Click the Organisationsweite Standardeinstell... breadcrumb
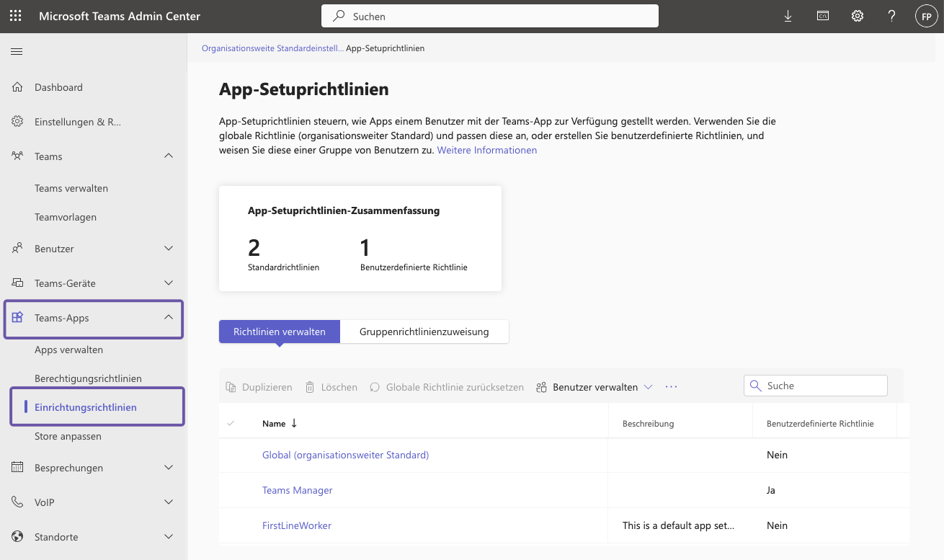The image size is (944, 560). [x=272, y=48]
